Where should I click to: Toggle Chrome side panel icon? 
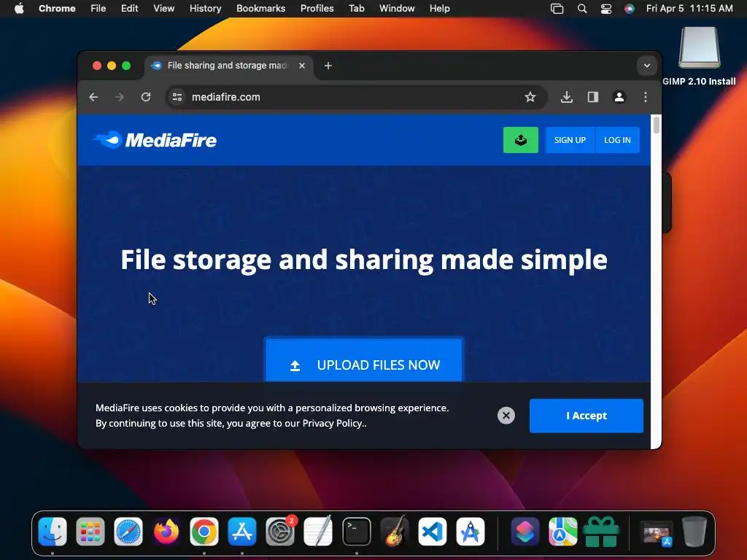[592, 97]
